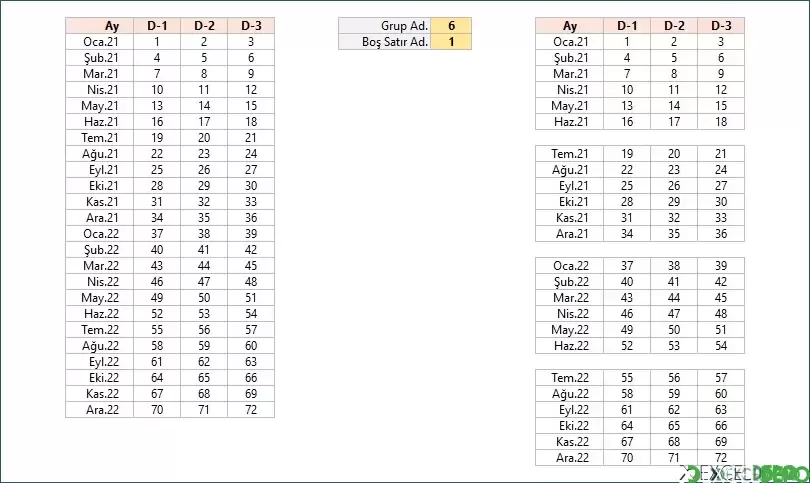Click the Tem.22 cell in right table
The width and height of the screenshot is (810, 483).
pos(569,378)
